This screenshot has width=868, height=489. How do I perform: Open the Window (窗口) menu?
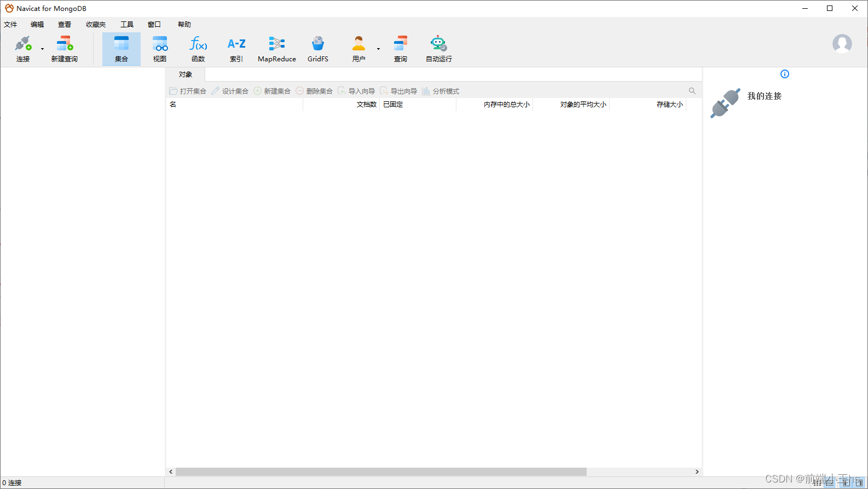pyautogui.click(x=154, y=25)
